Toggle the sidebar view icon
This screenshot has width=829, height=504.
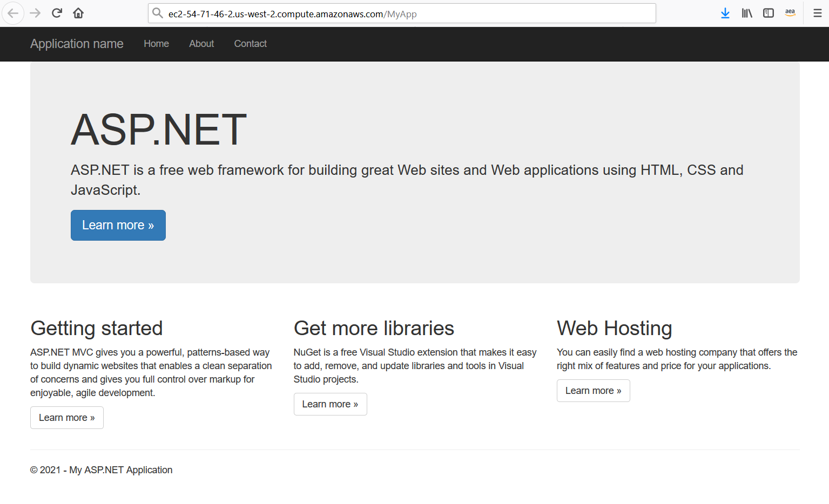[x=769, y=13]
